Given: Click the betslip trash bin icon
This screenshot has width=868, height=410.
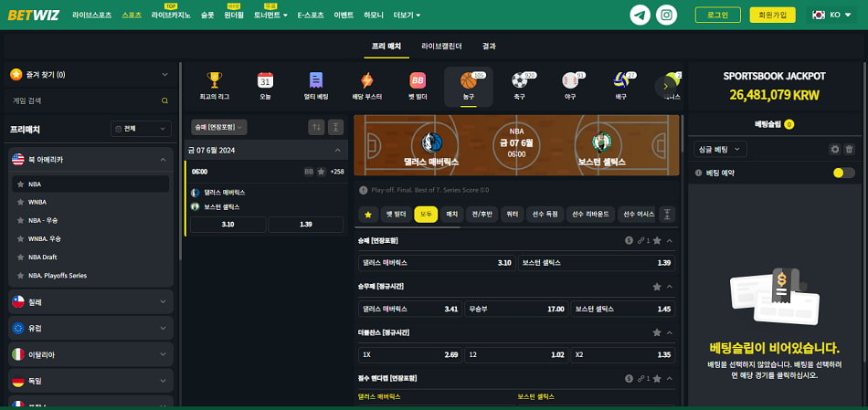Looking at the screenshot, I should point(849,149).
